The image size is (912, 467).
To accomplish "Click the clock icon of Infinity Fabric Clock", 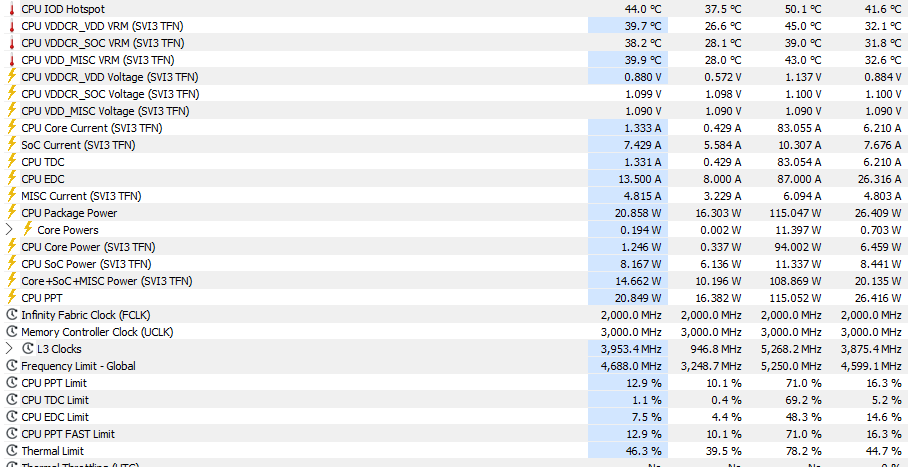I will click(12, 315).
